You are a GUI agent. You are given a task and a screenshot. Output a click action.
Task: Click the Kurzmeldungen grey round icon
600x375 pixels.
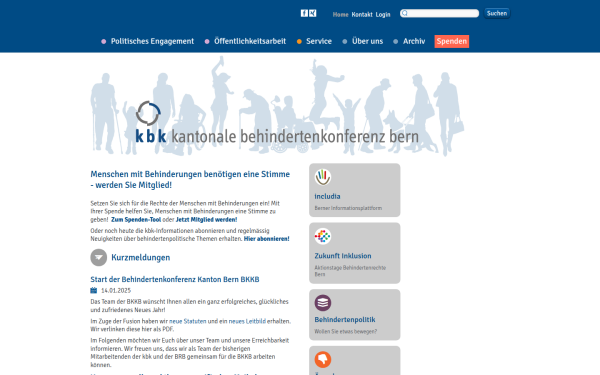point(99,258)
